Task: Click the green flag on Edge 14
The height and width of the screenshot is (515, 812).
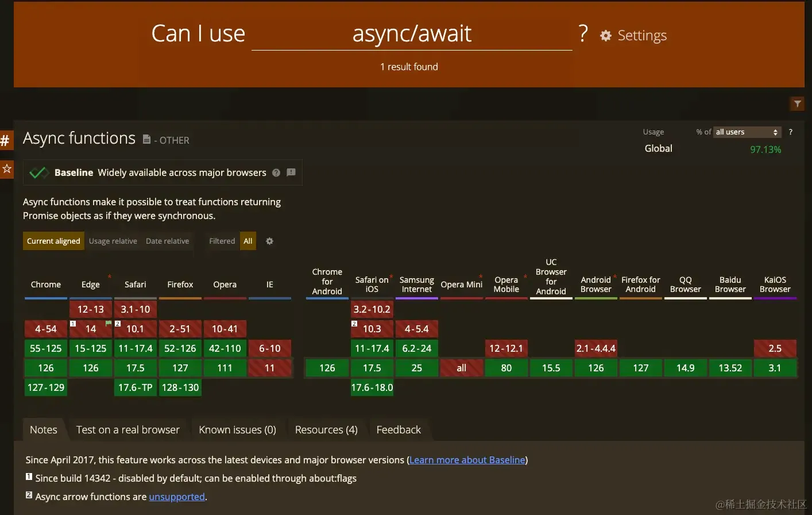Action: point(109,324)
